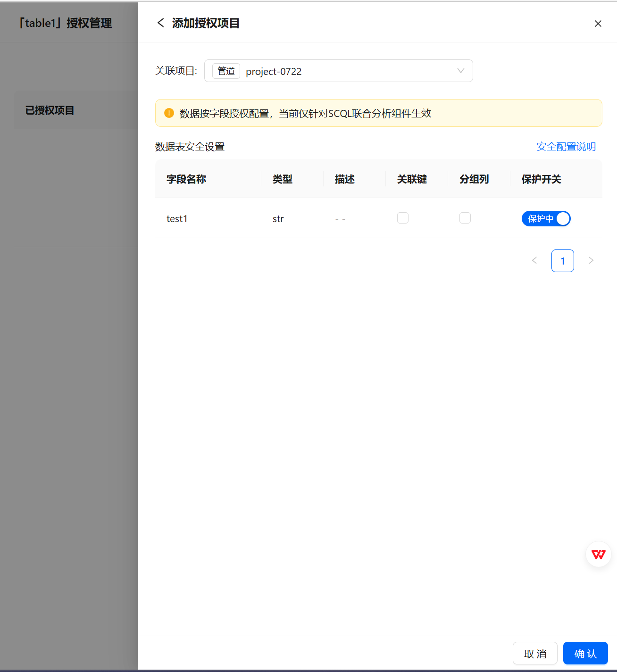Image resolution: width=617 pixels, height=672 pixels.
Task: Go to previous page arrow
Action: [534, 260]
